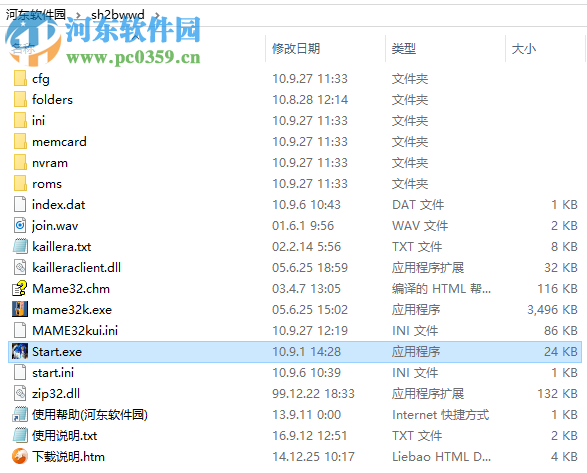
Task: Select file name kailleraclient.dll
Action: point(76,267)
